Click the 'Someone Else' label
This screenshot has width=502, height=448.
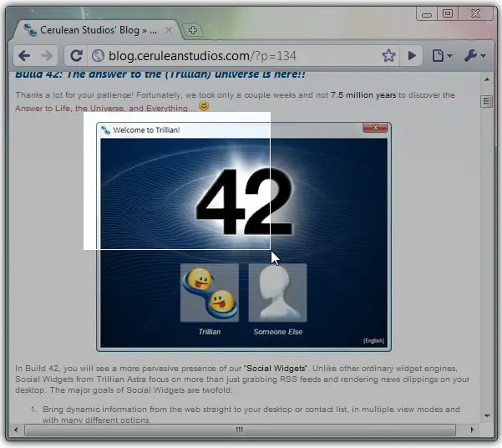(x=278, y=332)
